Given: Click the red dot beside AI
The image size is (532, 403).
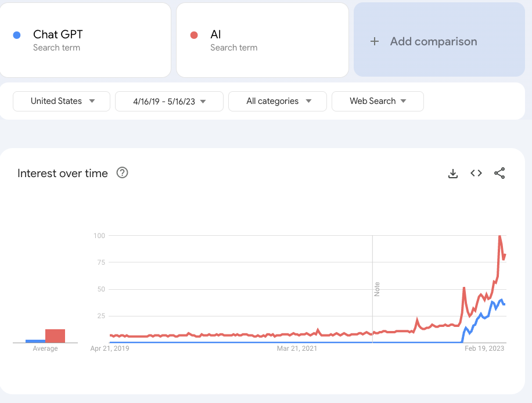Looking at the screenshot, I should 194,35.
